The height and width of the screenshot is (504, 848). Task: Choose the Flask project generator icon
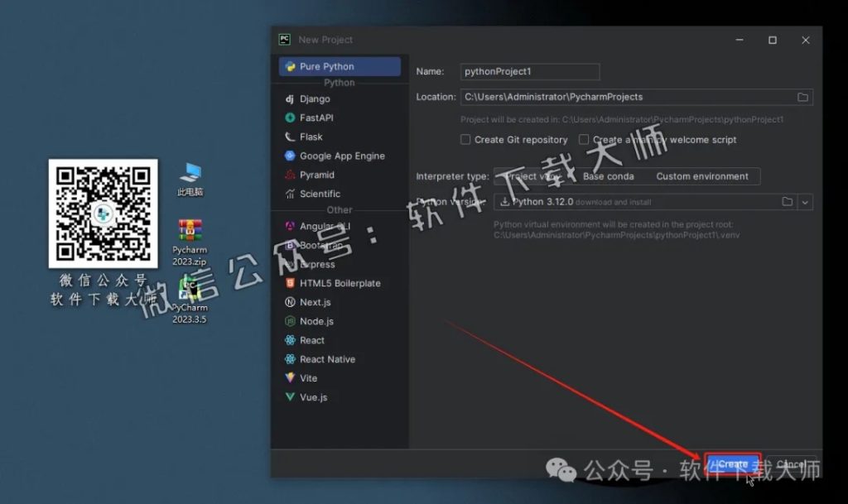288,137
